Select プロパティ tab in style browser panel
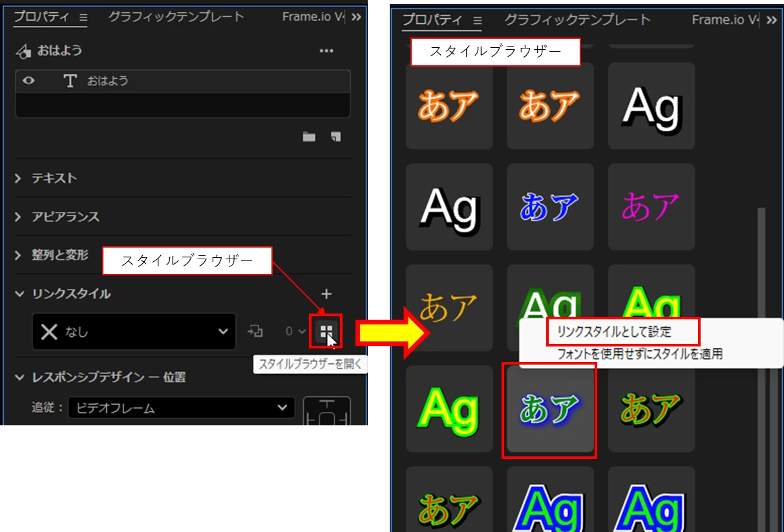 click(x=431, y=20)
